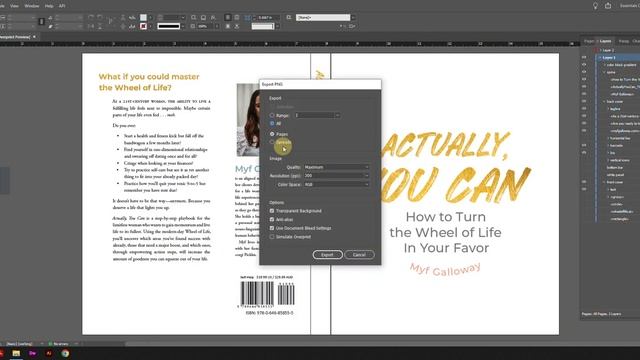Open the Quality dropdown
This screenshot has height=360, width=640.
(337, 167)
